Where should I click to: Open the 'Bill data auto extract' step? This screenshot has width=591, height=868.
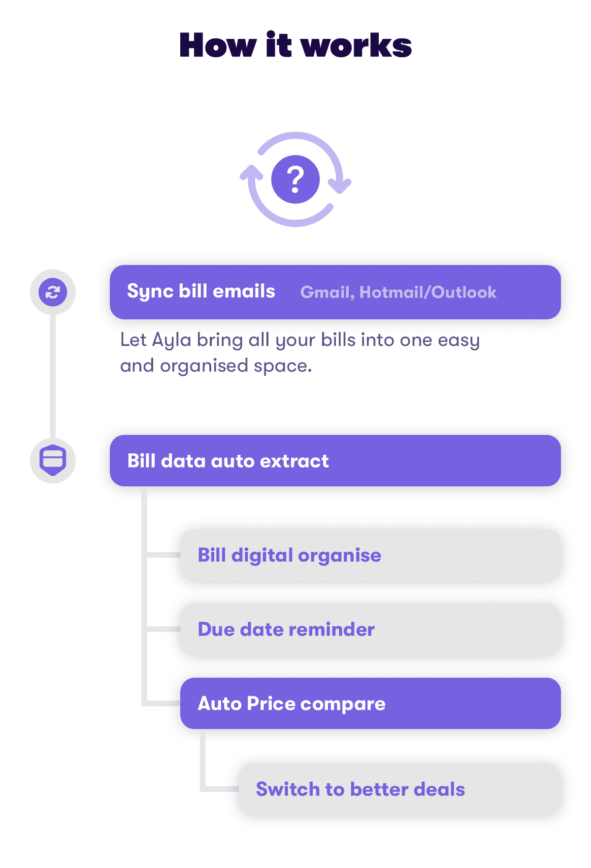tap(335, 461)
